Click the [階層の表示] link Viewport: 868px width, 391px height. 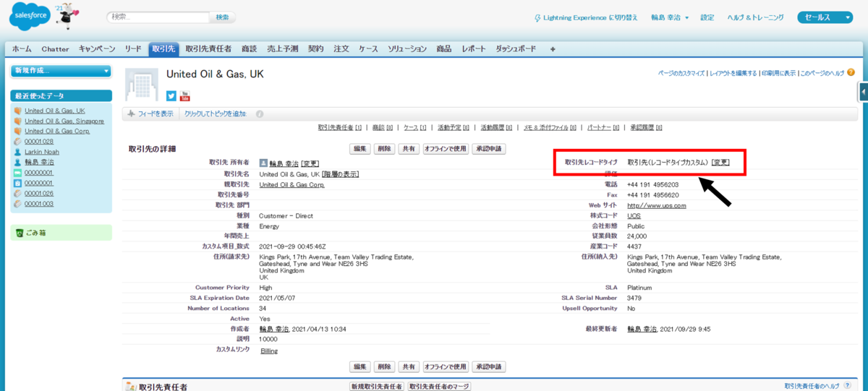[x=340, y=174]
